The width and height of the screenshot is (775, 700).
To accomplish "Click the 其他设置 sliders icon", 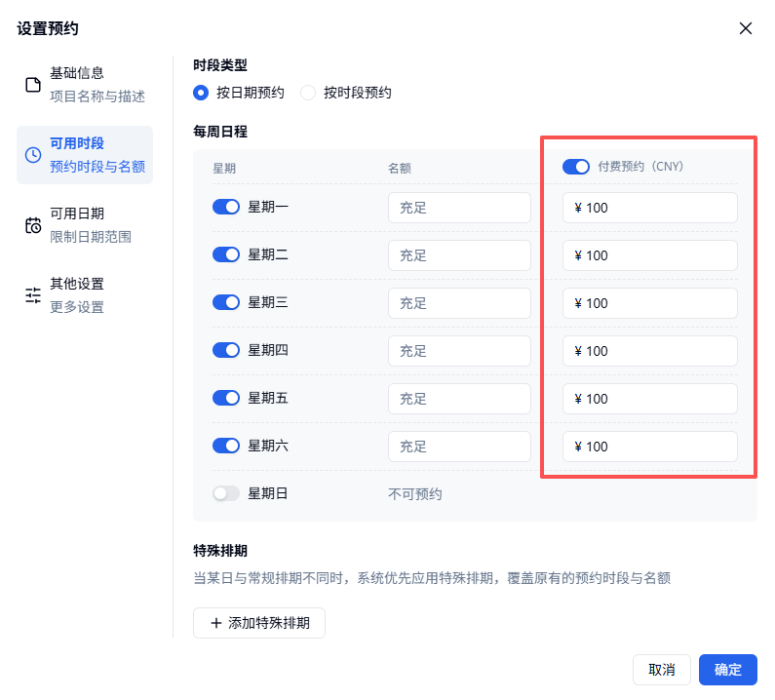I will pyautogui.click(x=33, y=295).
